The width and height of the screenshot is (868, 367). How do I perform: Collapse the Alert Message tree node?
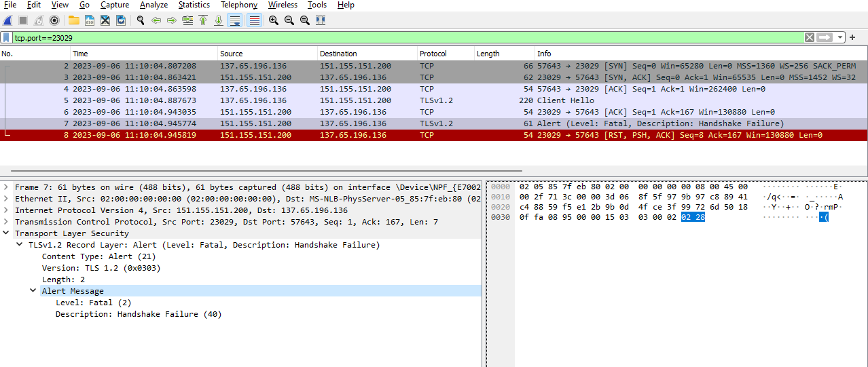(x=33, y=291)
